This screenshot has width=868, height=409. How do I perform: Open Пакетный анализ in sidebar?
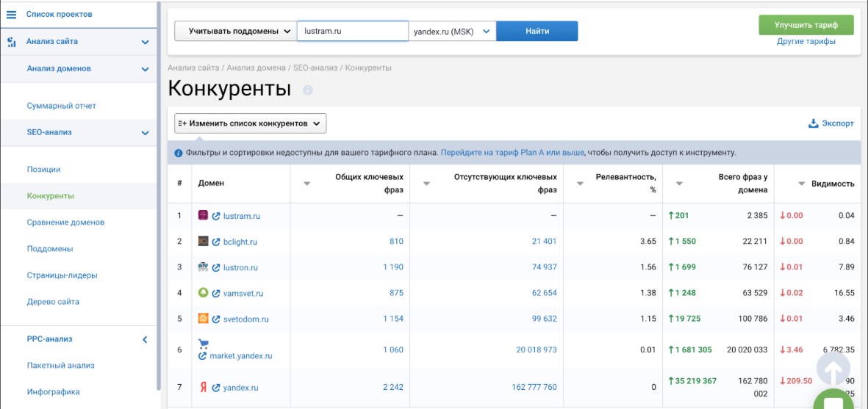60,366
